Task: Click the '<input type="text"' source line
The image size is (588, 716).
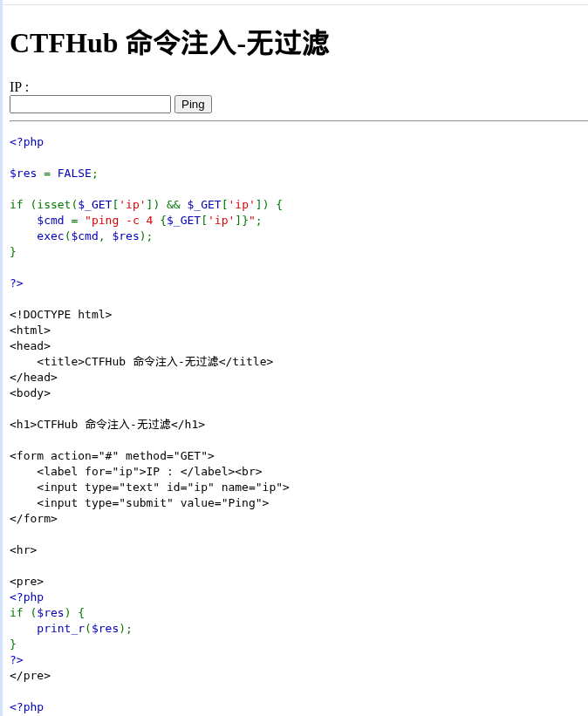Action: (163, 488)
